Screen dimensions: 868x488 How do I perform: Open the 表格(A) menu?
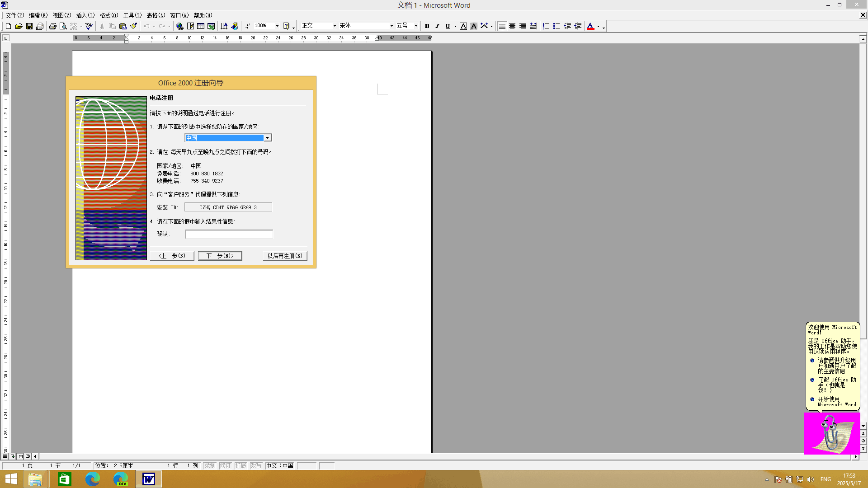pyautogui.click(x=156, y=15)
